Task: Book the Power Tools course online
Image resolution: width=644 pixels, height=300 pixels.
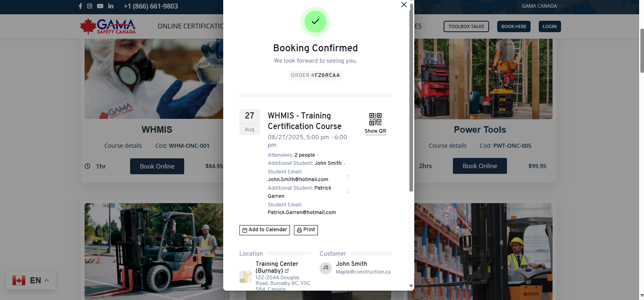Action: coord(480,166)
